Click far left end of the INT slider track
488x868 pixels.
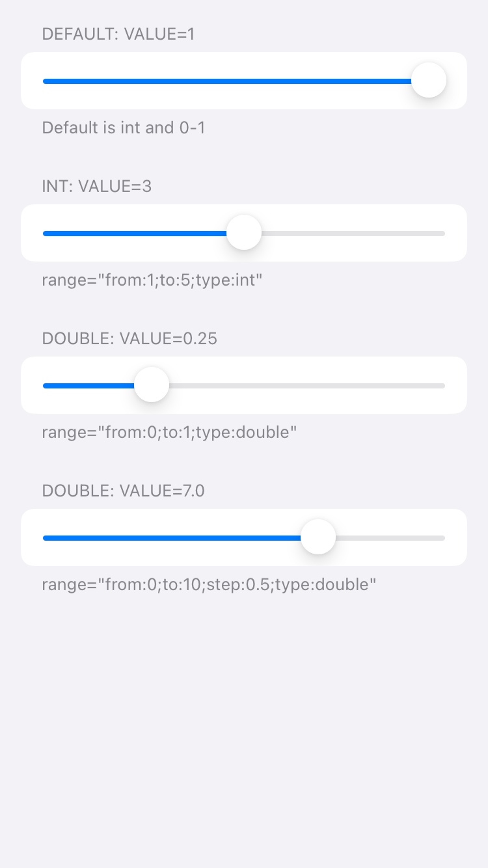tap(46, 232)
